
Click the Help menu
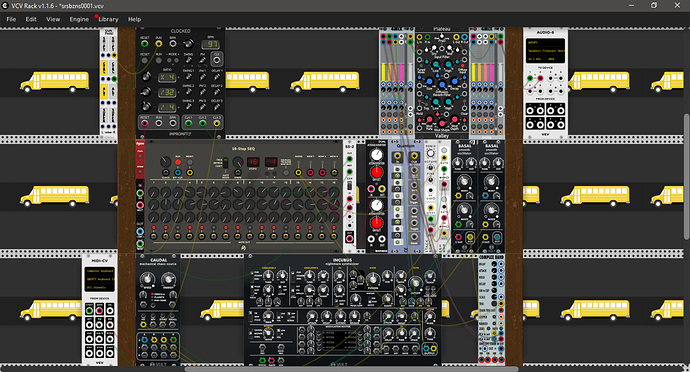[x=135, y=19]
